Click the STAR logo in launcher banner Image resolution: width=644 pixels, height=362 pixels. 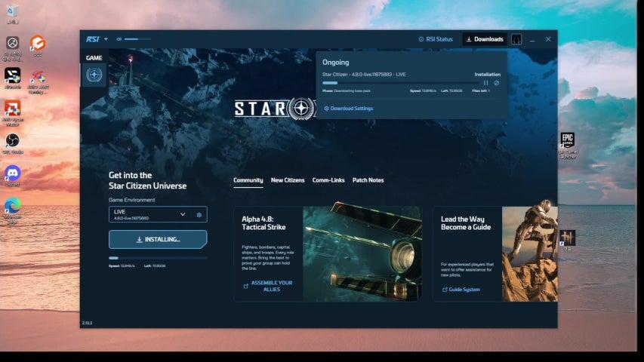[x=274, y=109]
